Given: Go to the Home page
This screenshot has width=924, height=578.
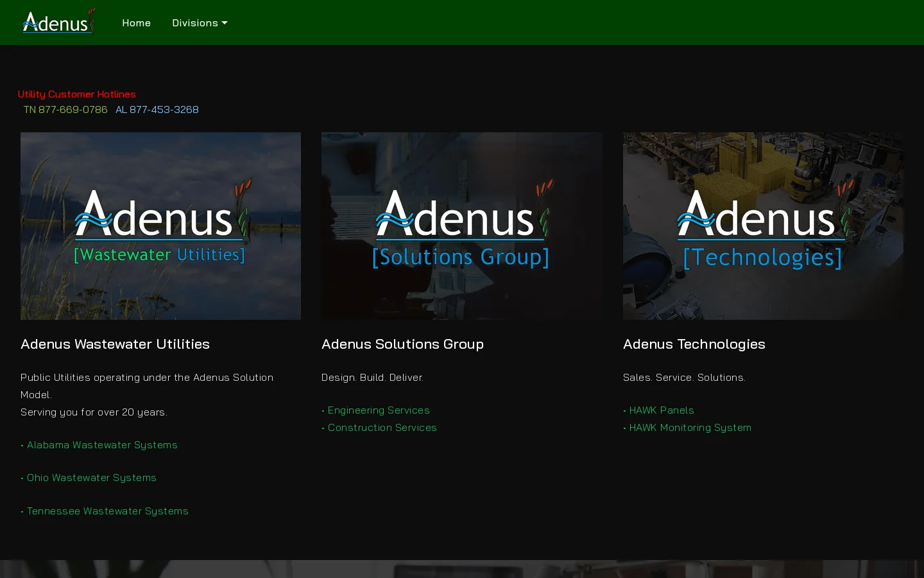Looking at the screenshot, I should [x=137, y=23].
